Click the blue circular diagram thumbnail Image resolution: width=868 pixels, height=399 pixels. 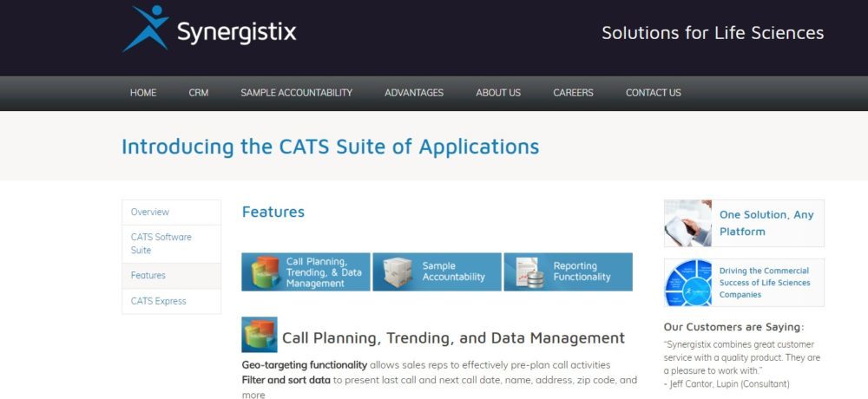coord(688,283)
